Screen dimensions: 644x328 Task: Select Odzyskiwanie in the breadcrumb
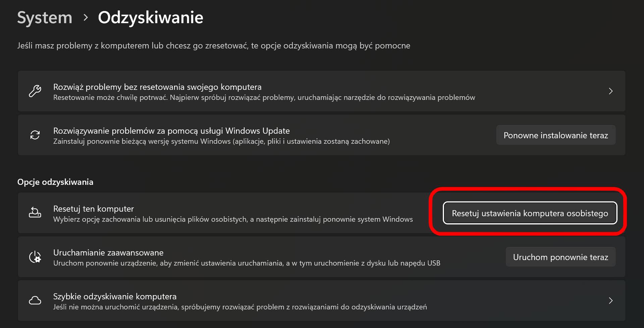click(150, 17)
